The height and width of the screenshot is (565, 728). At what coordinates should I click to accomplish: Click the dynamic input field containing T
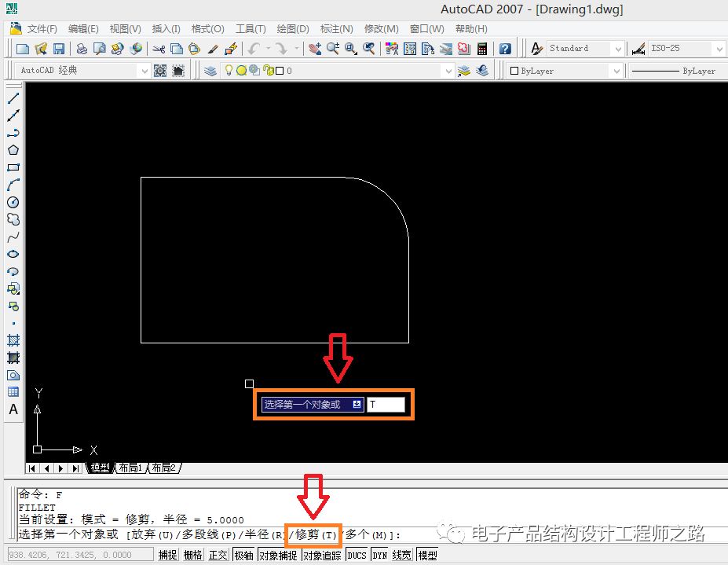tap(386, 404)
